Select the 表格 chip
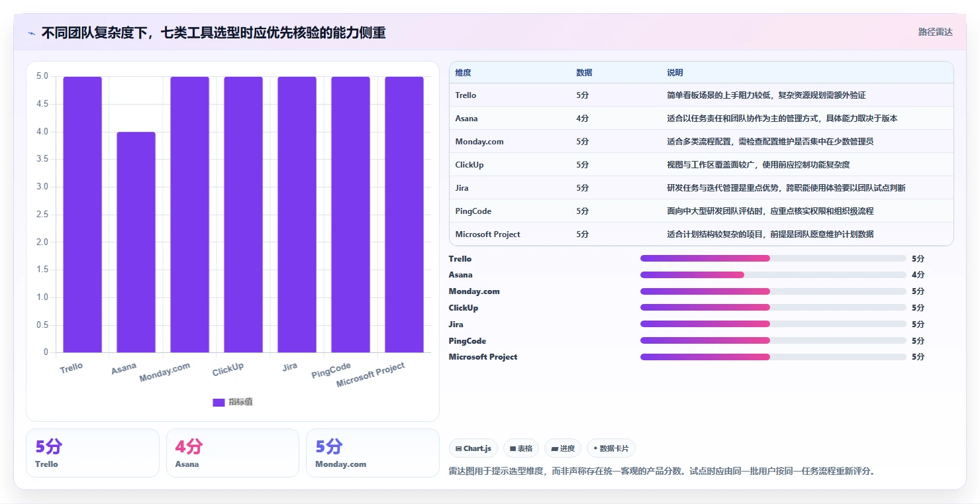The height and width of the screenshot is (504, 980). pos(521,448)
